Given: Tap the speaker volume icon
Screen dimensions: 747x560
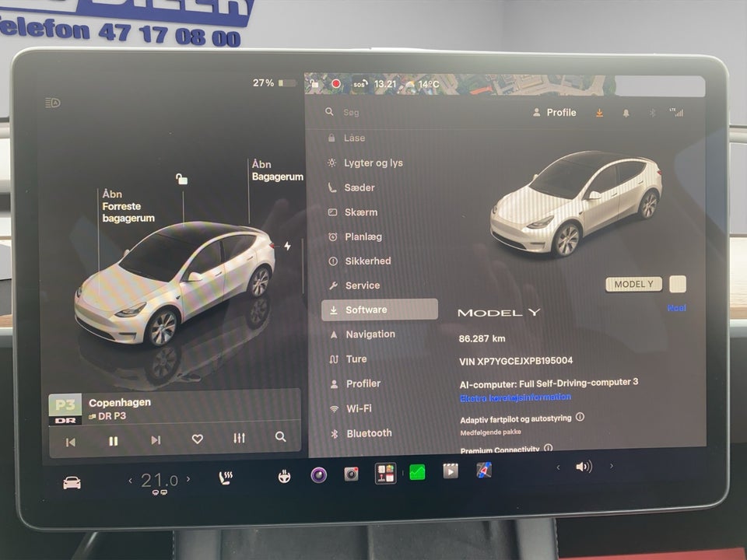Looking at the screenshot, I should click(584, 467).
